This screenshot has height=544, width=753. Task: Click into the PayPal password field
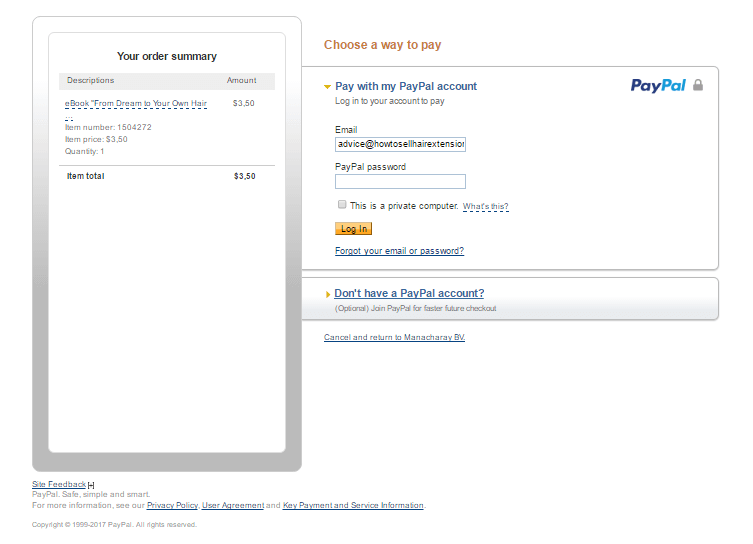pyautogui.click(x=400, y=181)
